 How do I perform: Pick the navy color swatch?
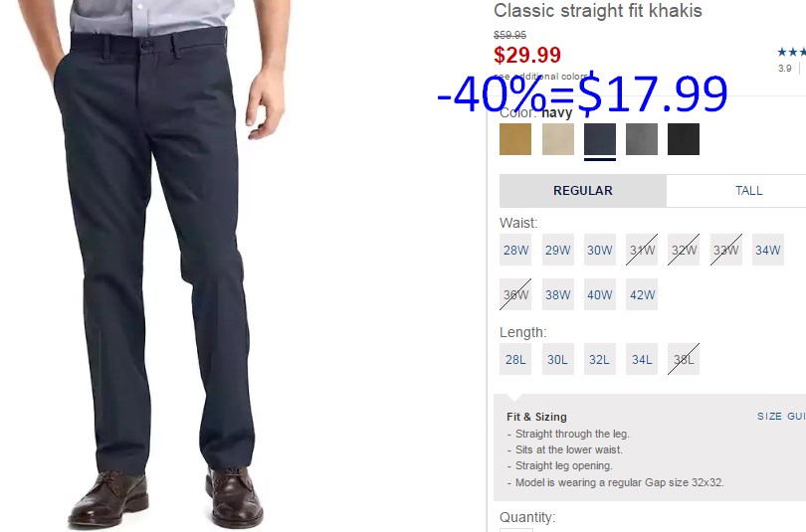(x=600, y=139)
